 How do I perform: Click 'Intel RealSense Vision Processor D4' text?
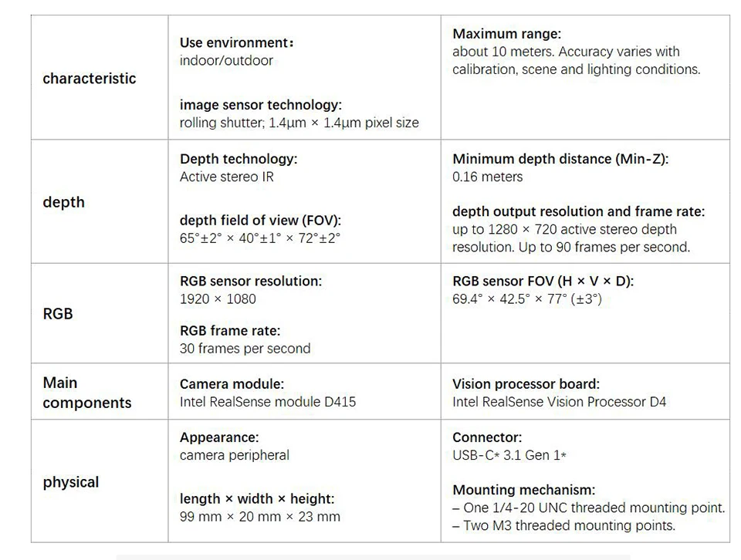coord(559,402)
